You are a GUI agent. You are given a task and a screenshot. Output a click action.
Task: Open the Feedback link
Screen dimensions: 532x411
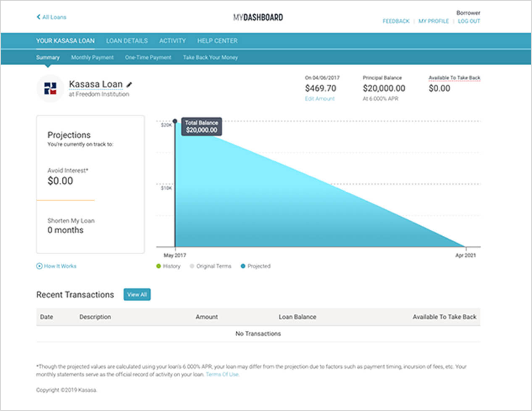396,21
